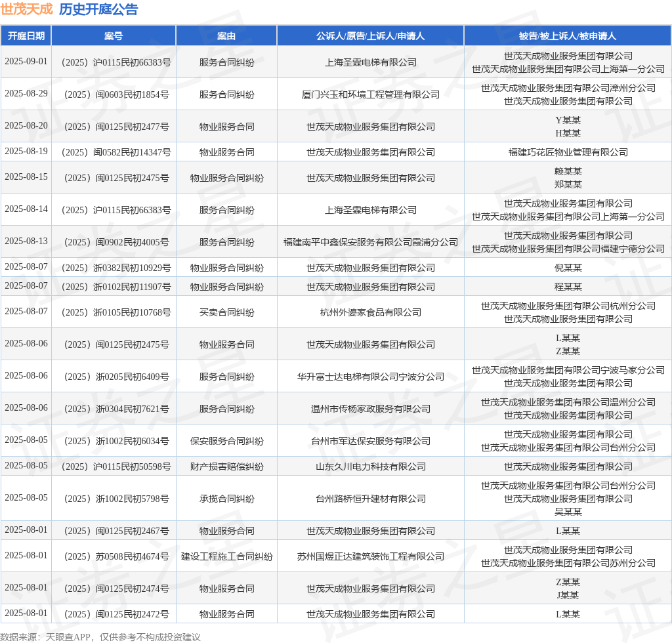This screenshot has width=672, height=643.
Task: Click plaintiff 福建南平中鑫保安服务有限公司霞浦分公司
Action: [371, 243]
